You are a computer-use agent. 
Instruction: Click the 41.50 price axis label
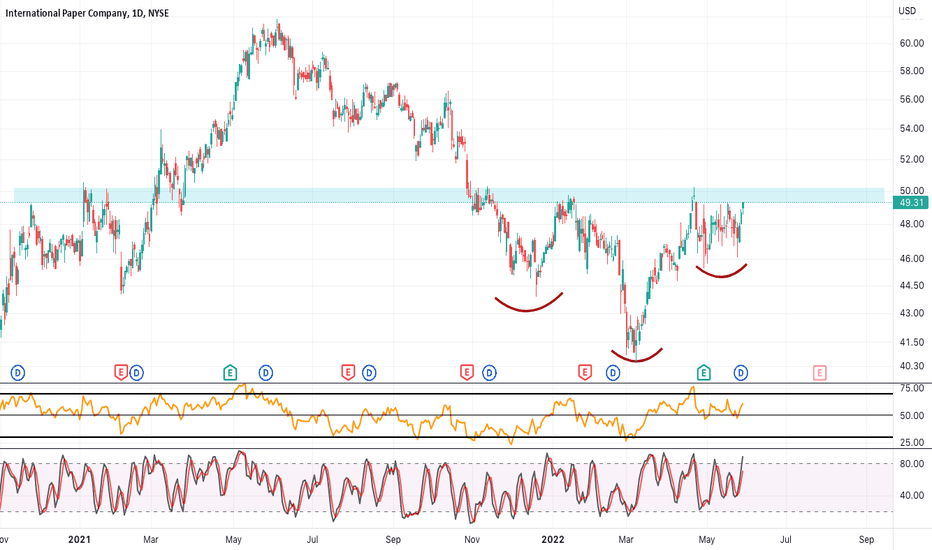912,342
